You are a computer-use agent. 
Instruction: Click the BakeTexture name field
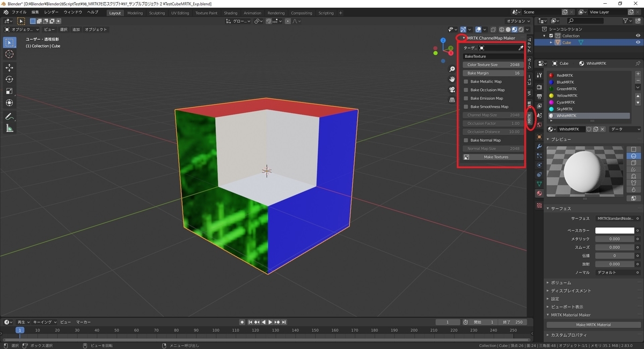click(x=493, y=56)
